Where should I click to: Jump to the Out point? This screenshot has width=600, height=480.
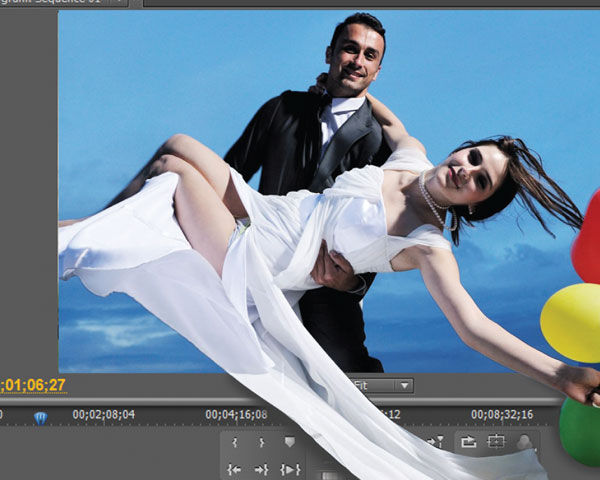(x=262, y=468)
